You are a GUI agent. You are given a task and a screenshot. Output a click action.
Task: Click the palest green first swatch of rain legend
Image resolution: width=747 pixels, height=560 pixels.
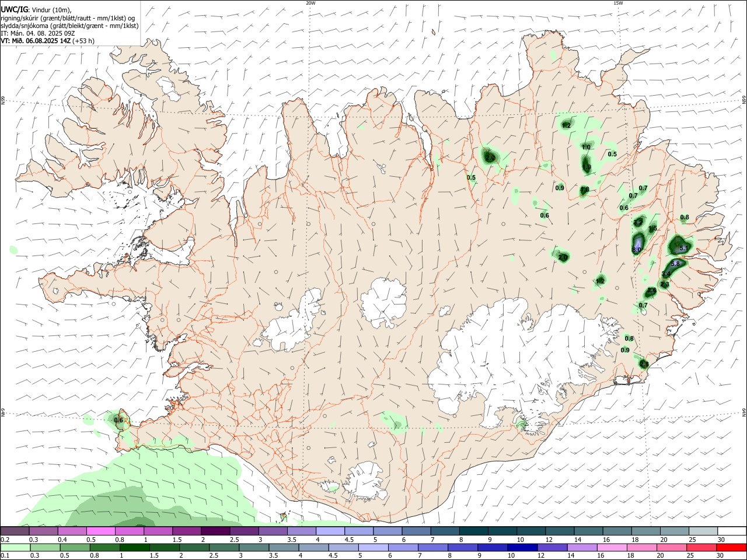pos(15,548)
